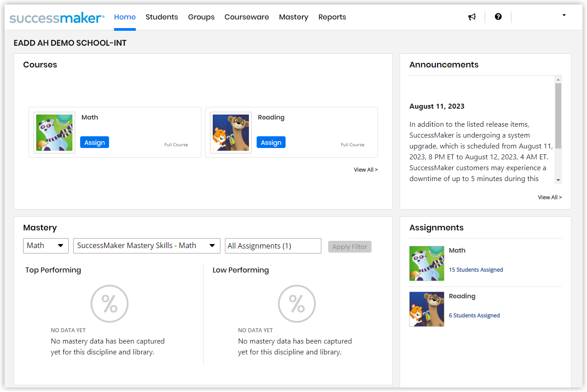
Task: Click the Apply Filter button
Action: [x=349, y=246]
